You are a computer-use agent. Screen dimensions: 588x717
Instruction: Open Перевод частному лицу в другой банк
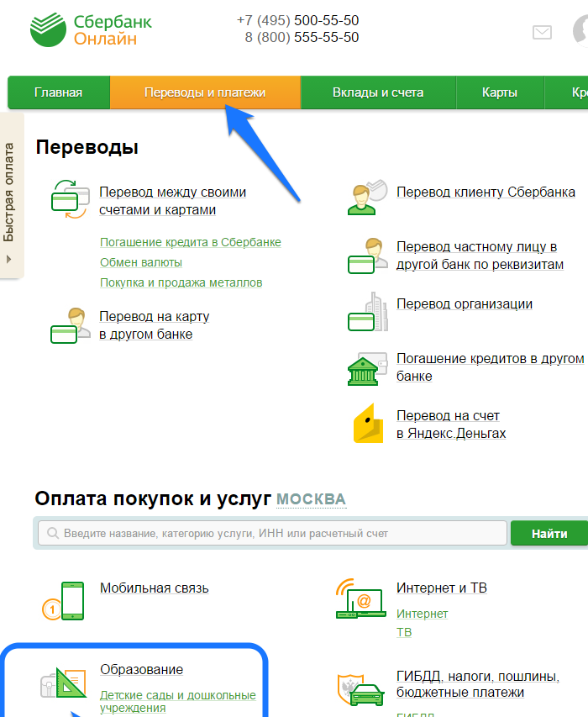pos(480,256)
